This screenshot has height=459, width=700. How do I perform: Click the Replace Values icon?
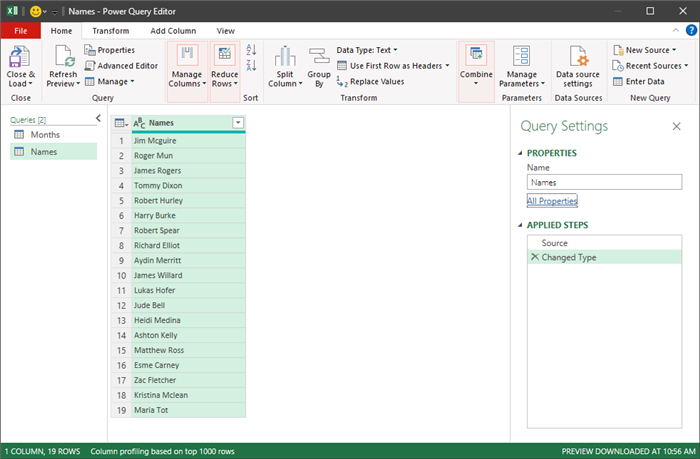[x=370, y=82]
